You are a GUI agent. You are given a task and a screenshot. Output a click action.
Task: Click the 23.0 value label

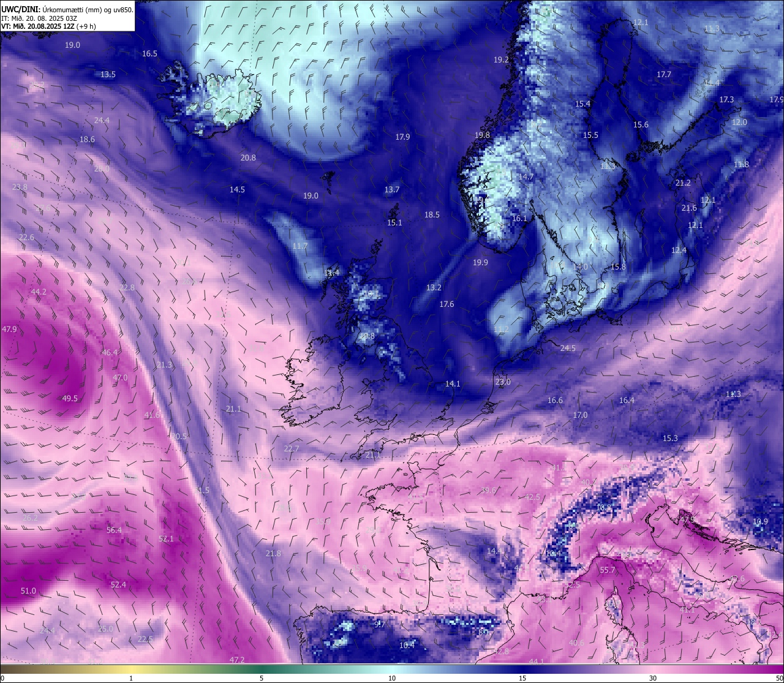503,382
